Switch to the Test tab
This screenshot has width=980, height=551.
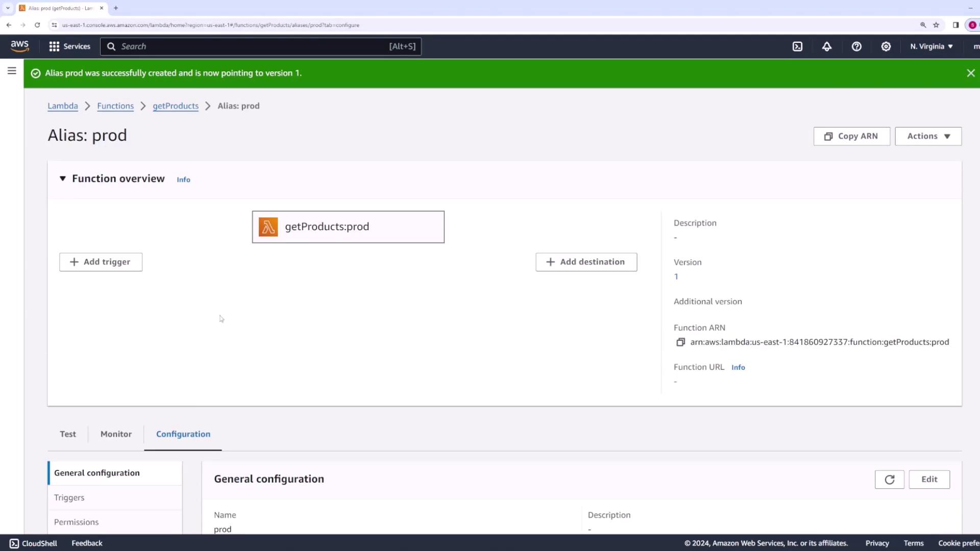(x=68, y=434)
